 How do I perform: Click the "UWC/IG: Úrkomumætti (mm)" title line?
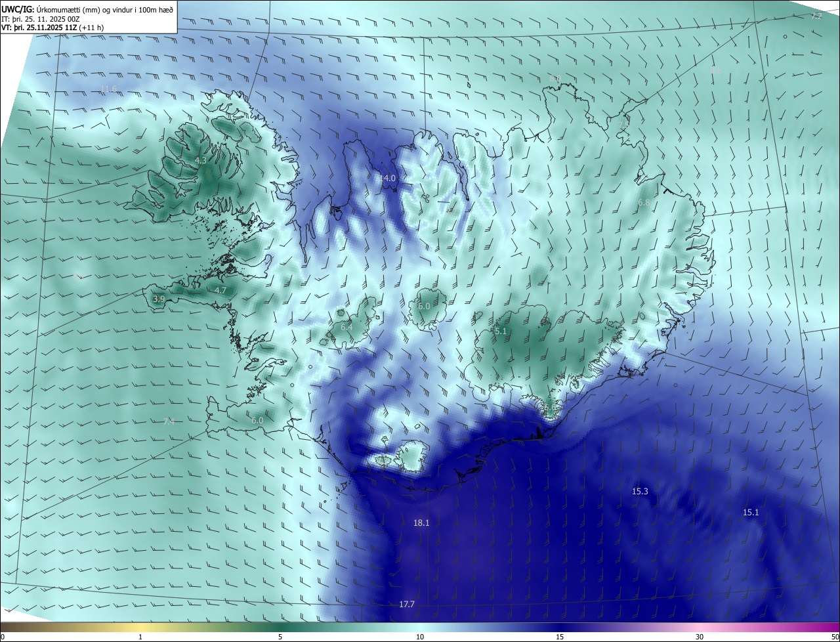click(87, 9)
